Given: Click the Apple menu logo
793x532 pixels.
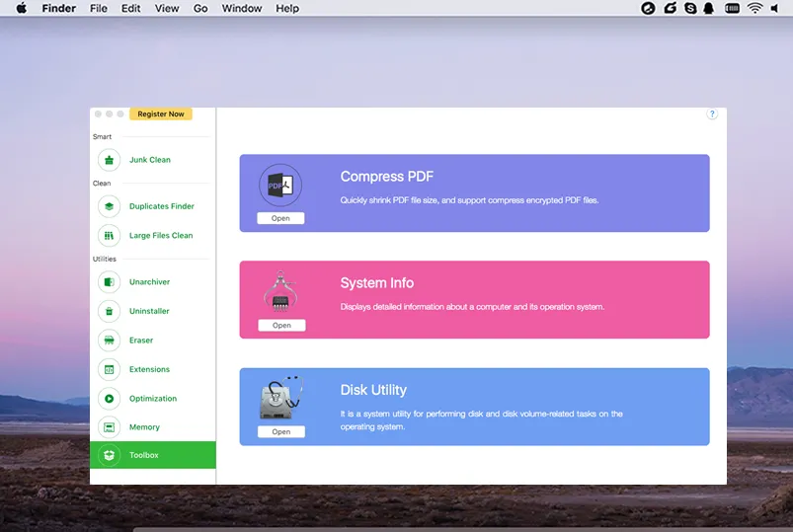Looking at the screenshot, I should [21, 9].
